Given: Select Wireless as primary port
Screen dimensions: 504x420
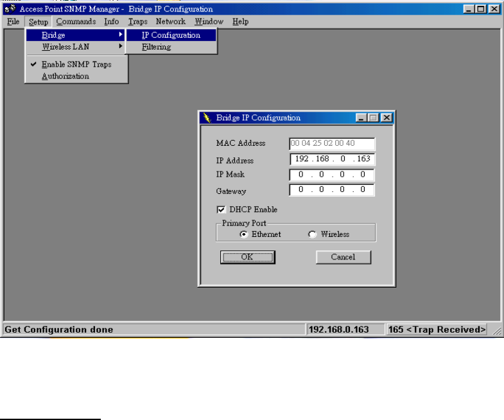Looking at the screenshot, I should pyautogui.click(x=312, y=234).
